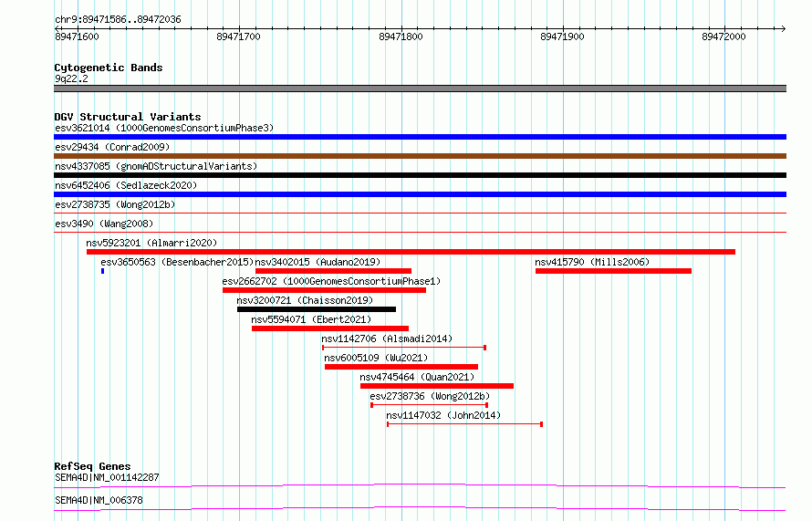Select the black nsv4337085 variant bar
Viewport: 812px width, 521px height.
click(420, 175)
